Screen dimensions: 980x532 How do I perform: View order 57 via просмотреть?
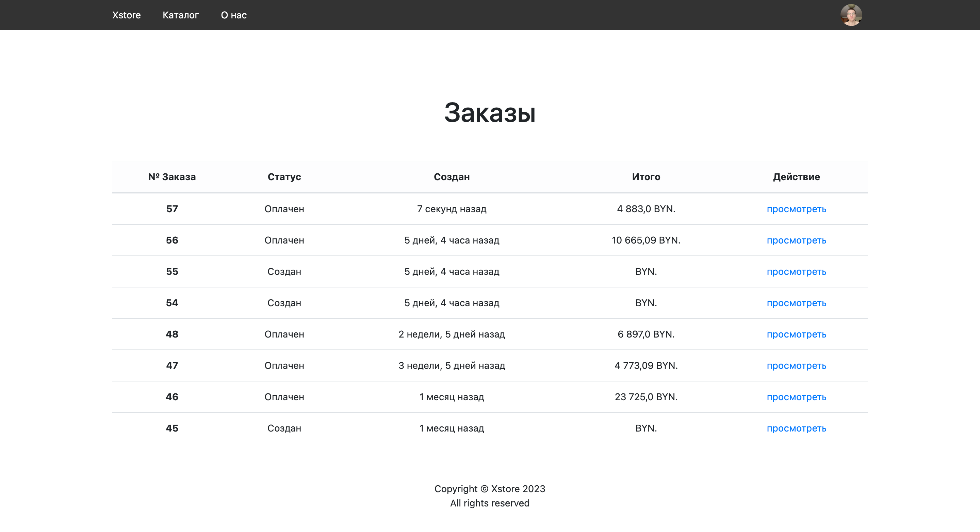click(x=796, y=209)
